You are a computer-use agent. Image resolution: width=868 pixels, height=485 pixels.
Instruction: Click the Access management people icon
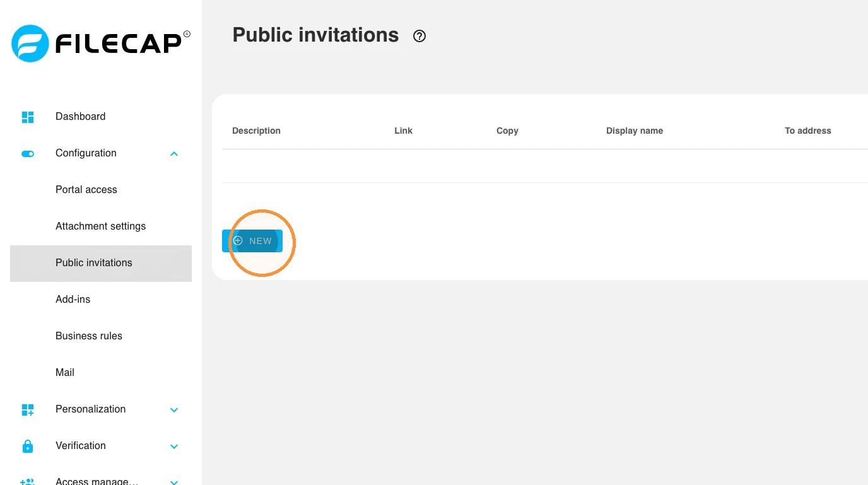pos(28,481)
